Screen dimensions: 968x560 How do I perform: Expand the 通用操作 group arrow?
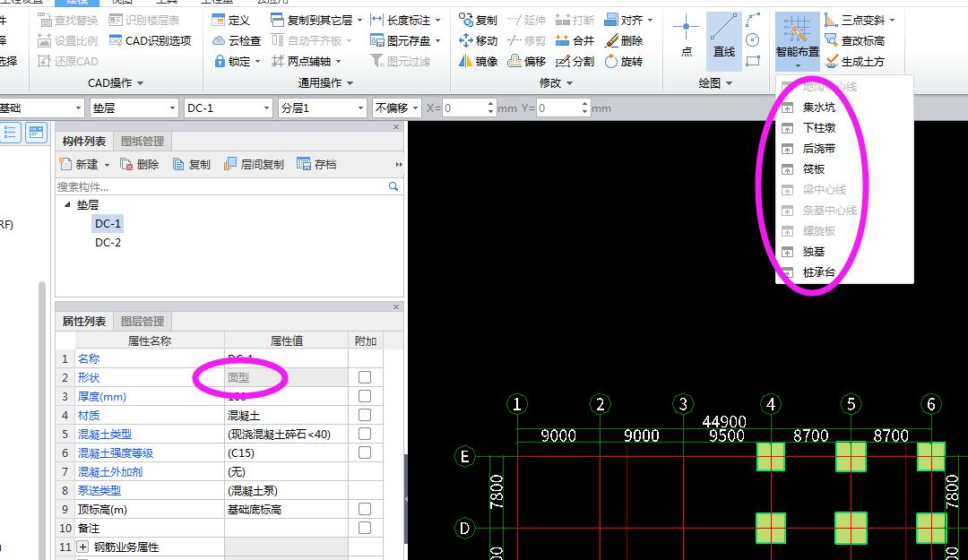[350, 83]
